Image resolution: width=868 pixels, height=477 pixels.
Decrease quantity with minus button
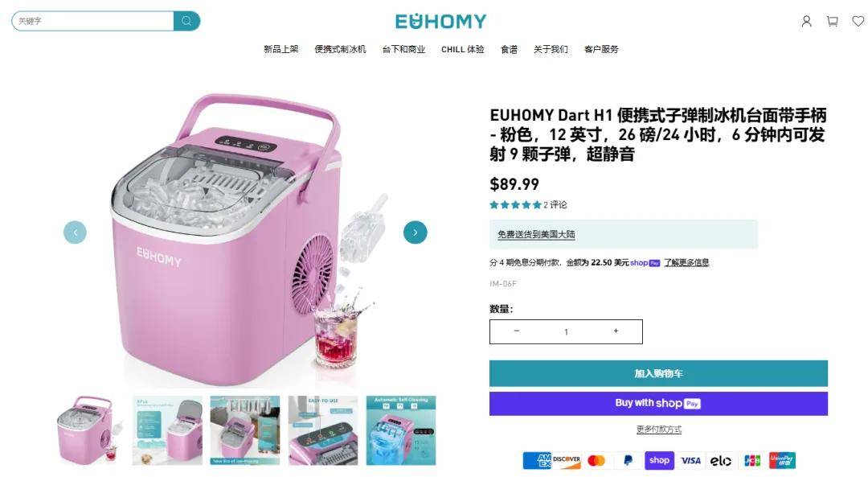[517, 331]
